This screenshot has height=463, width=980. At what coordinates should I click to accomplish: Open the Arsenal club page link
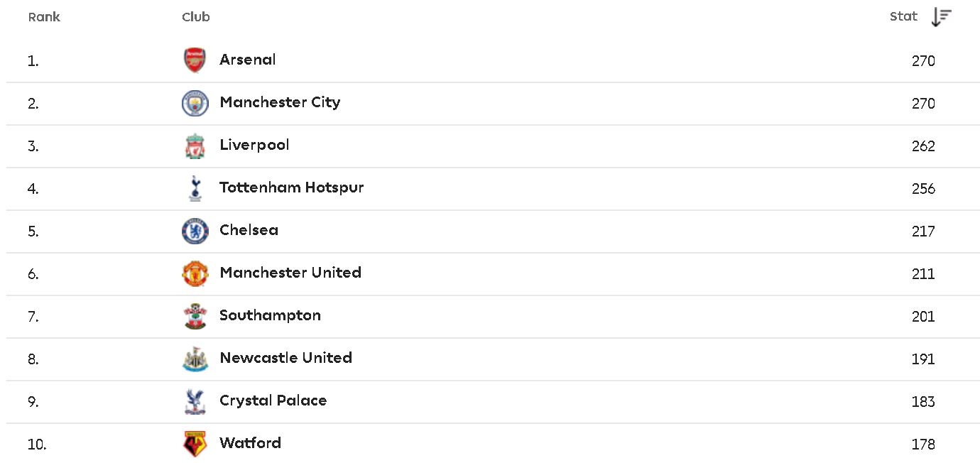[x=248, y=60]
